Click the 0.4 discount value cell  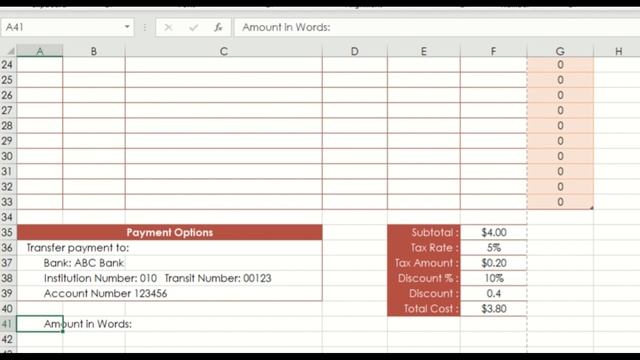[493, 293]
